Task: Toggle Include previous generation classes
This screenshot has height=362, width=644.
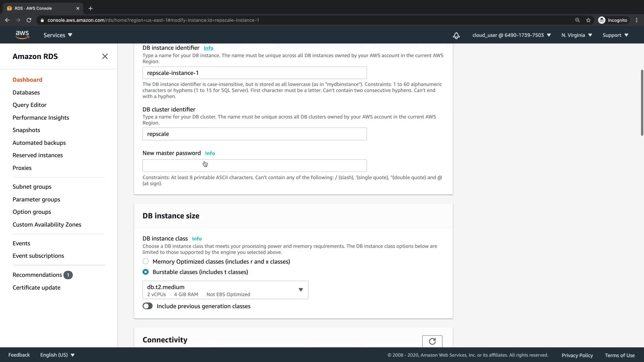Action: (148, 306)
